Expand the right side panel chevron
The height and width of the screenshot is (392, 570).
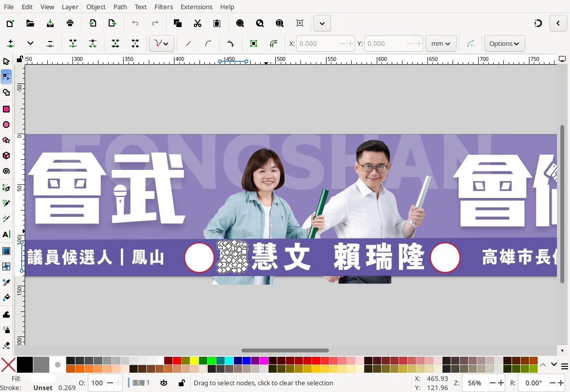click(x=558, y=23)
